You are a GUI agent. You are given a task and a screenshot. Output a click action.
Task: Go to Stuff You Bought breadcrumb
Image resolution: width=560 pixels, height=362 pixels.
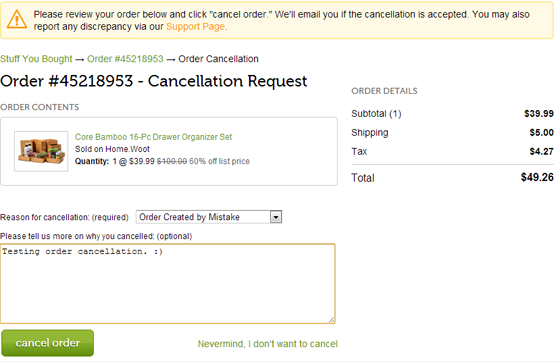36,59
